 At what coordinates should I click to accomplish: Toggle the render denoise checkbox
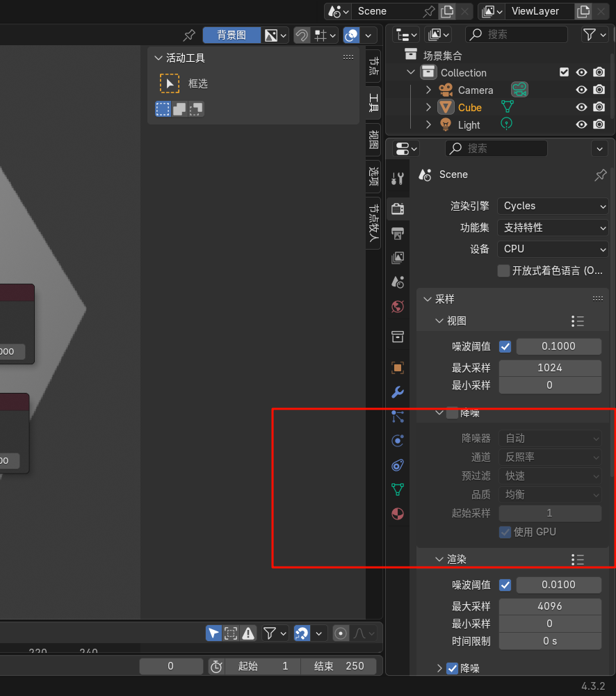453,668
